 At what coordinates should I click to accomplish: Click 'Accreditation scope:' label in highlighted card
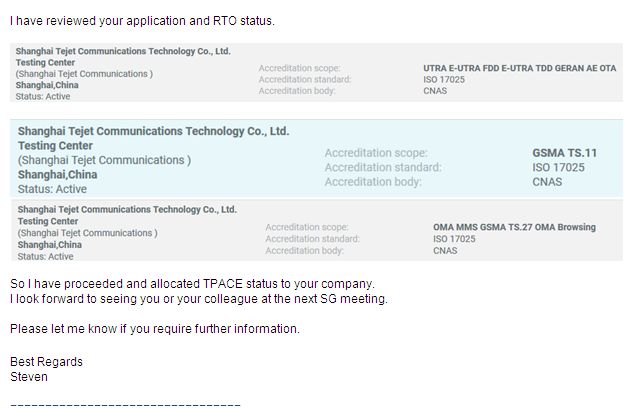tap(376, 153)
